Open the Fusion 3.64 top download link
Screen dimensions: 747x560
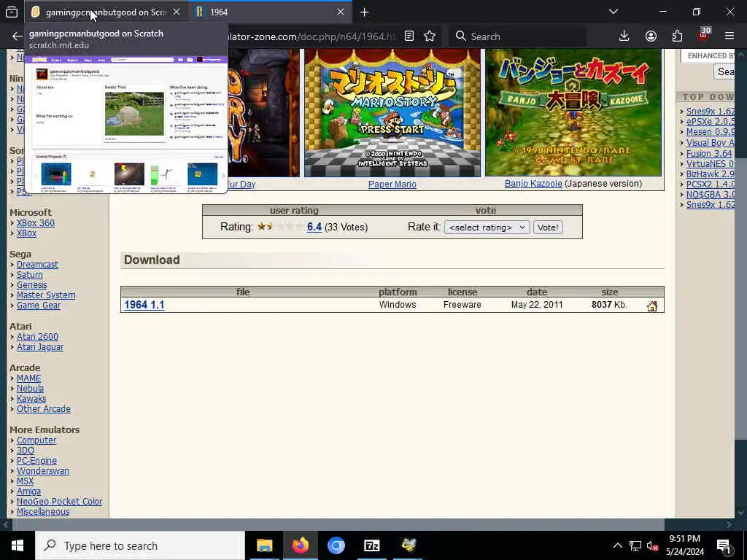[709, 154]
